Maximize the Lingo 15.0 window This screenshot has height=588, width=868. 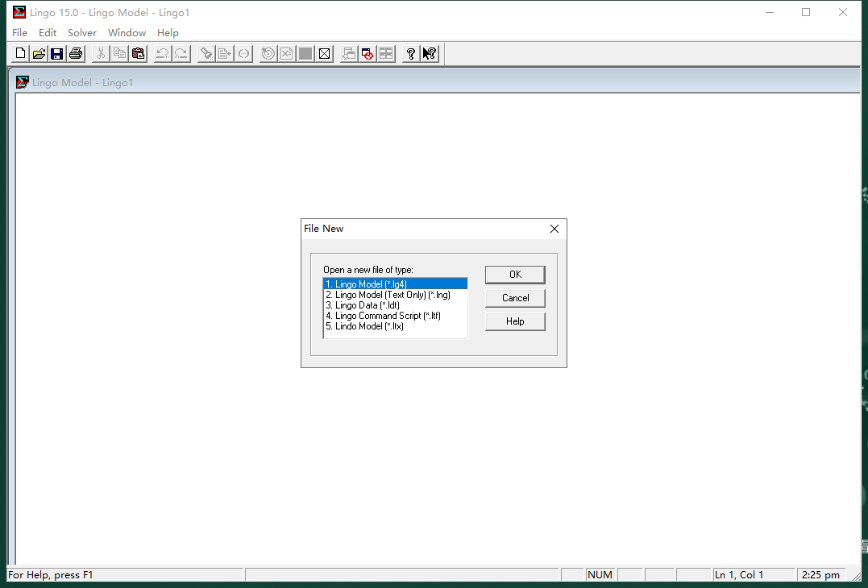806,12
